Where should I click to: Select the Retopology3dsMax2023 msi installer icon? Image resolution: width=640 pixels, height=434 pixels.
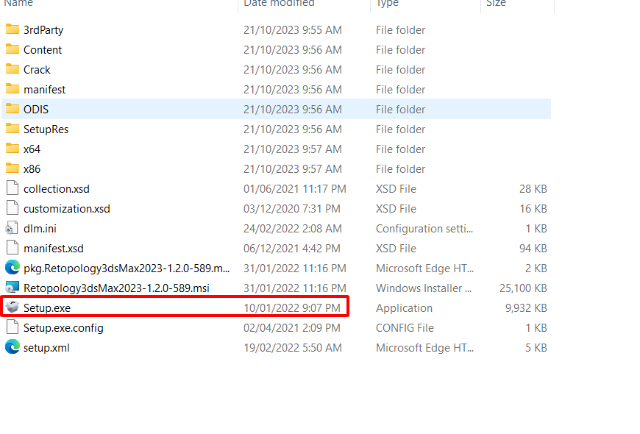pos(13,288)
